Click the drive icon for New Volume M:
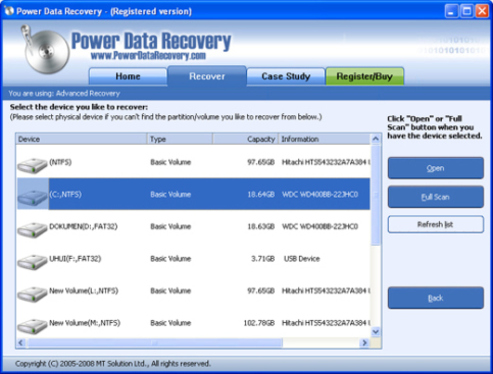The image size is (493, 374). (x=32, y=326)
